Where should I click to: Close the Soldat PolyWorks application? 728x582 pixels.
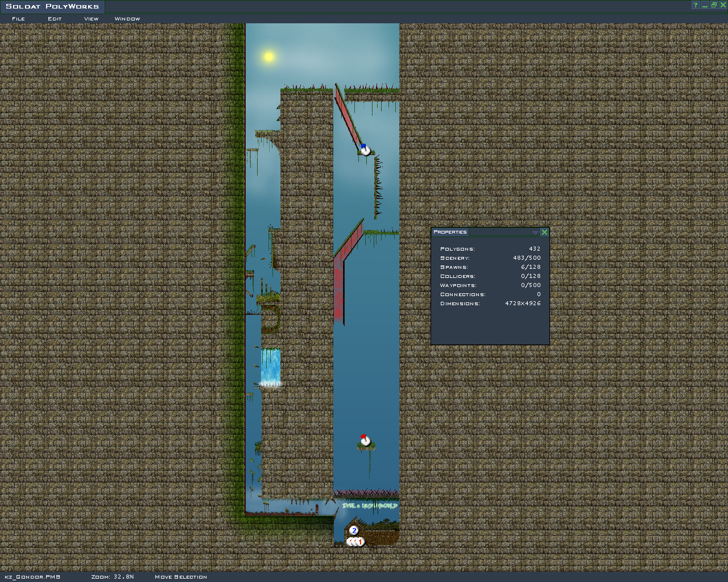tap(722, 5)
